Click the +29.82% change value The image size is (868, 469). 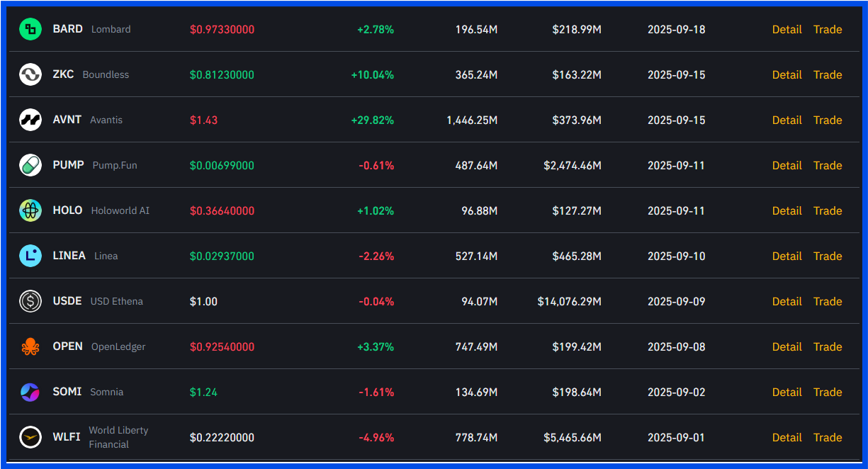373,120
